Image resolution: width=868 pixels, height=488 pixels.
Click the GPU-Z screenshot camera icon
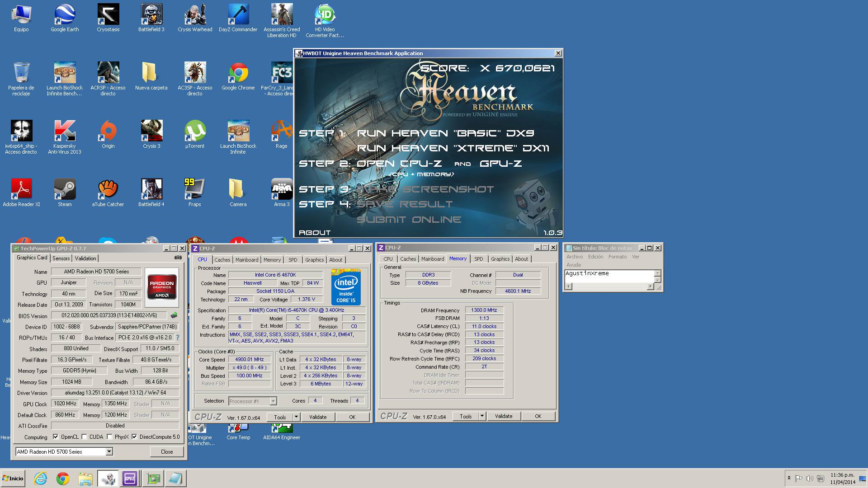[178, 258]
